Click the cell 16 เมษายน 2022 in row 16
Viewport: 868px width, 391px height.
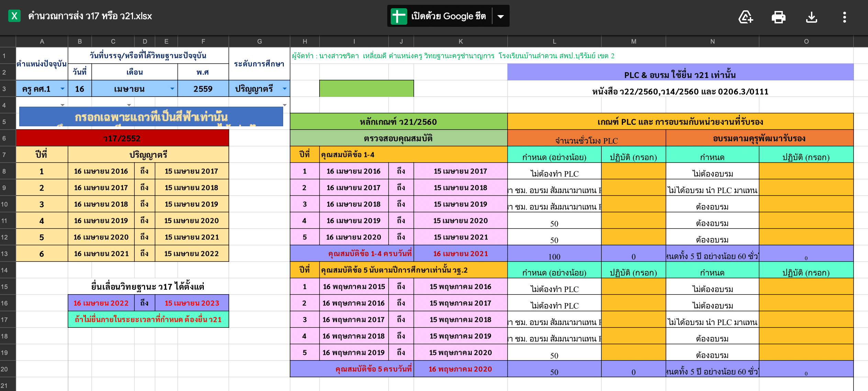pos(101,303)
